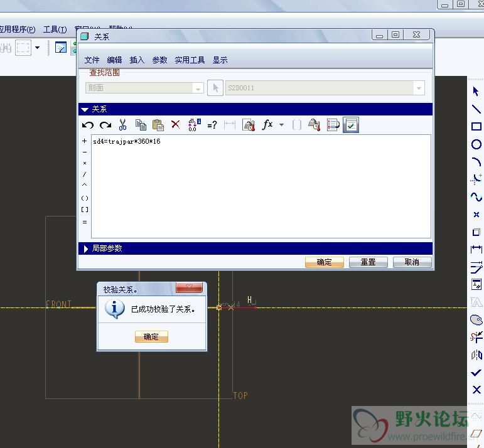
Task: Click the brackets icon in the relations toolbar
Action: (297, 125)
